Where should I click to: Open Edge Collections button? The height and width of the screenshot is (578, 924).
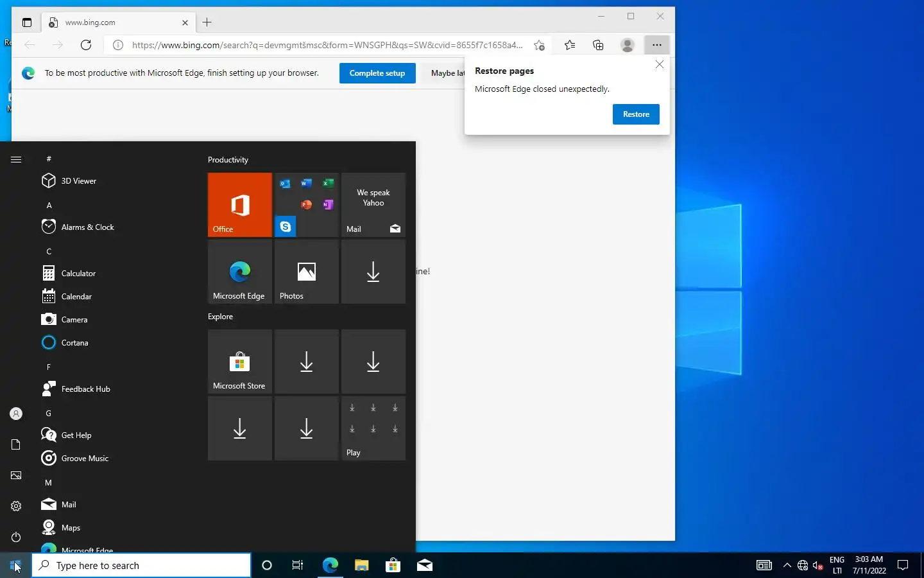(x=598, y=45)
